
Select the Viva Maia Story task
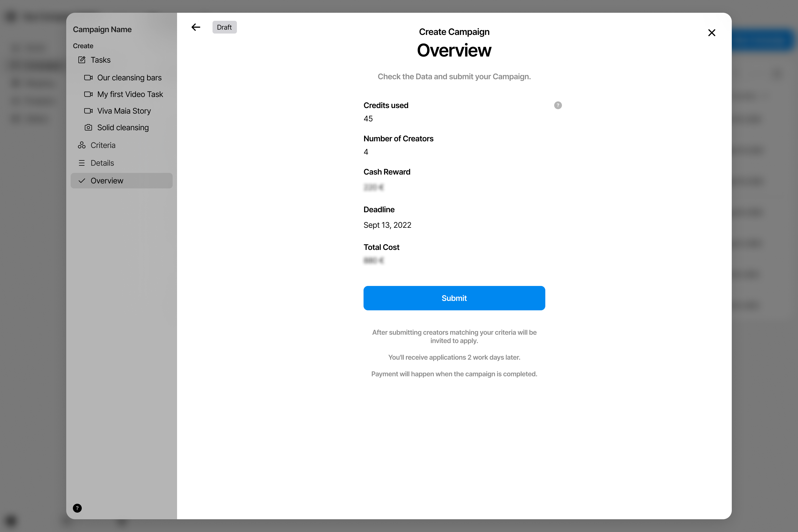click(x=124, y=111)
